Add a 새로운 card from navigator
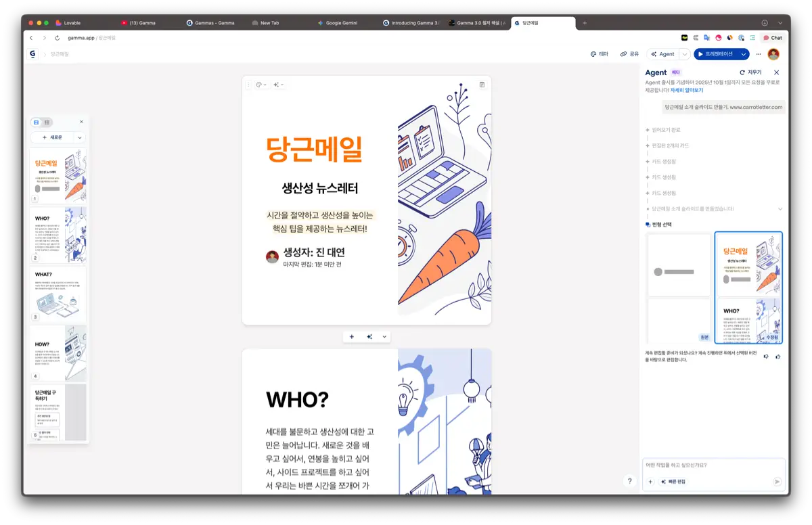 click(52, 137)
